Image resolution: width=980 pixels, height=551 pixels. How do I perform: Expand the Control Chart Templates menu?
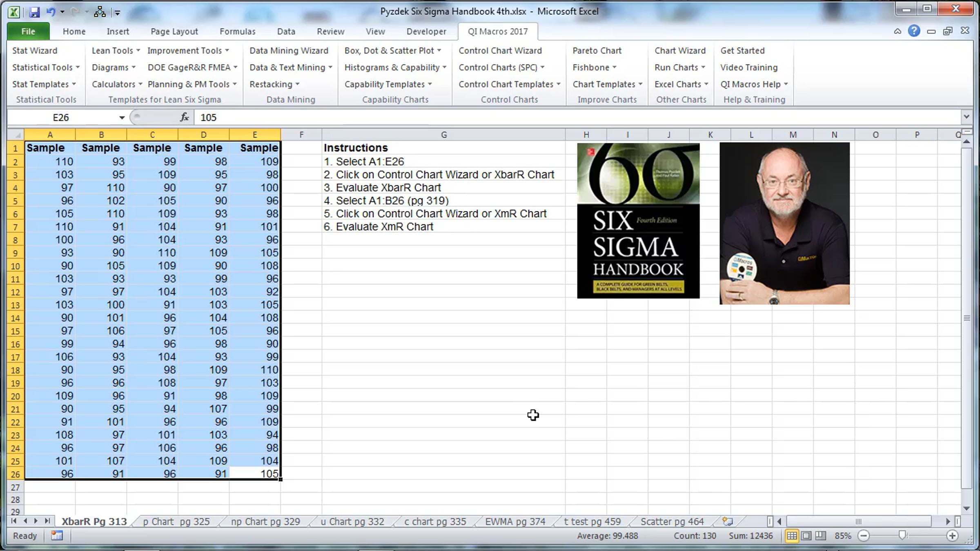click(510, 84)
